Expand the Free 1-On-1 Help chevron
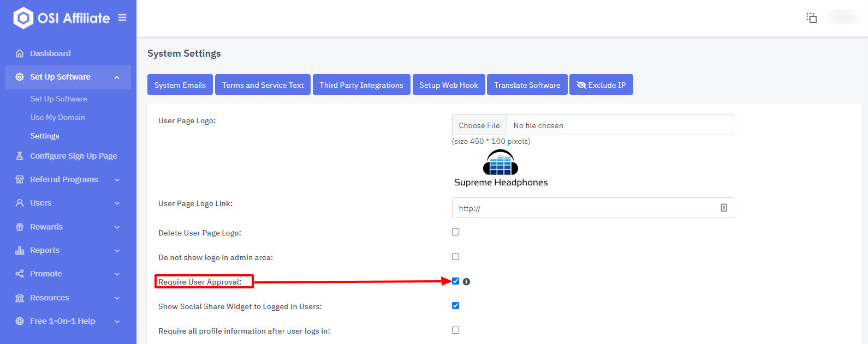The width and height of the screenshot is (868, 344). pos(117,322)
